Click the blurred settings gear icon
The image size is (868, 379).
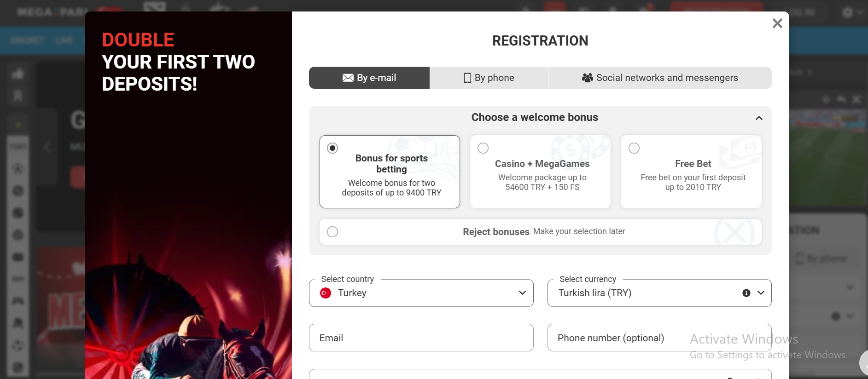(x=848, y=12)
